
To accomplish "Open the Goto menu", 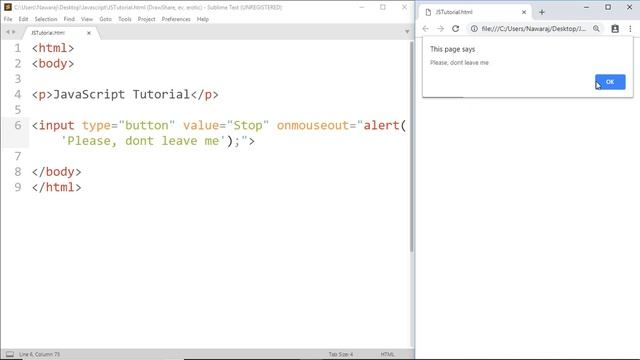I will [x=105, y=19].
